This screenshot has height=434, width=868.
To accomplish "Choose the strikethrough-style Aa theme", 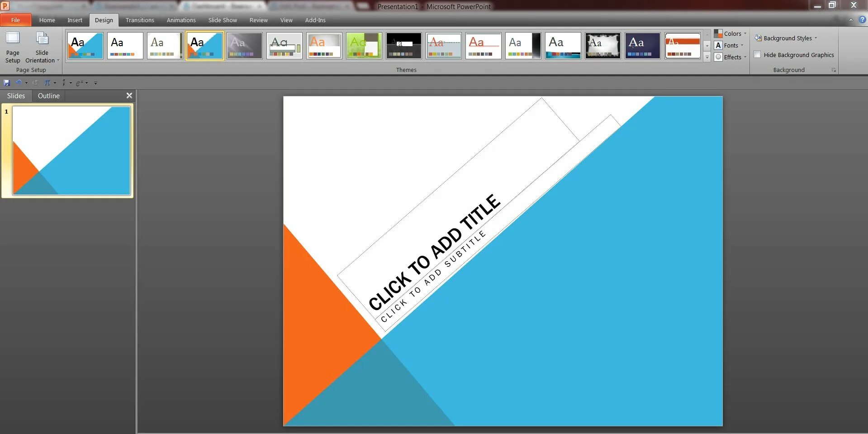I will click(x=285, y=46).
